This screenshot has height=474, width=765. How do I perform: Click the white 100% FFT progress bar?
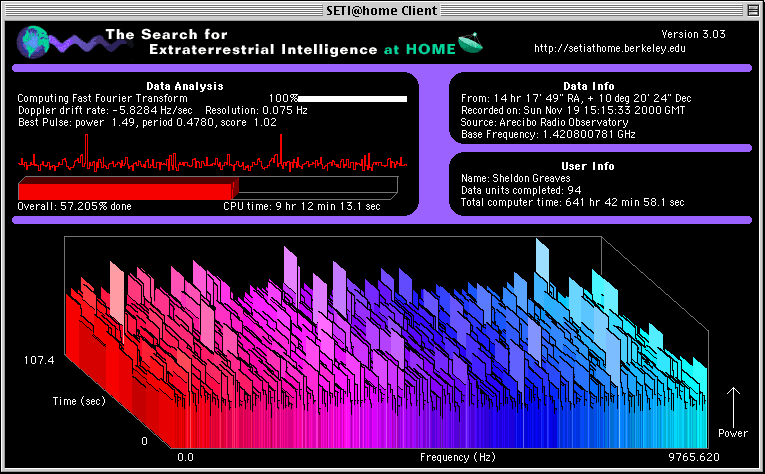pyautogui.click(x=353, y=99)
